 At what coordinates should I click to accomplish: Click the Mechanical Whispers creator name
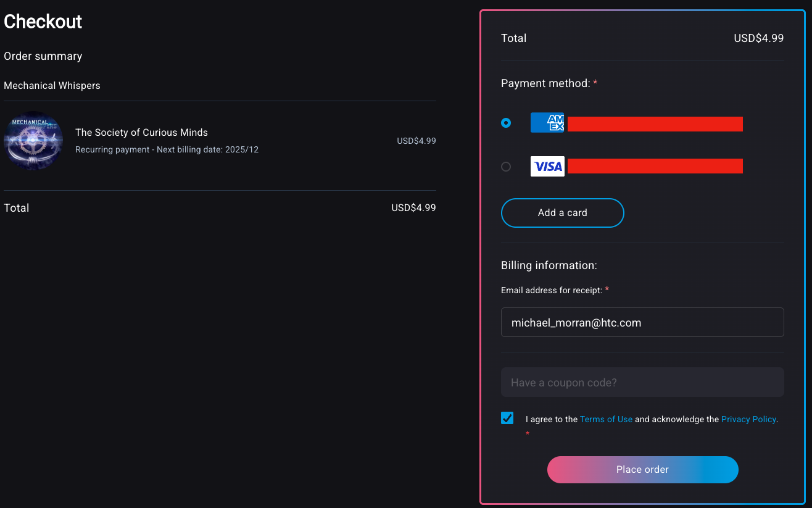(x=52, y=86)
